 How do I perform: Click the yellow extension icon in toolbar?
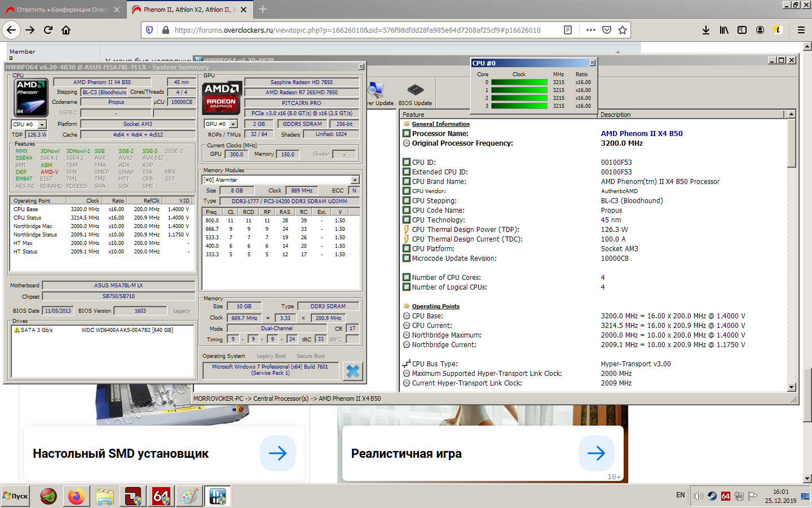(778, 30)
